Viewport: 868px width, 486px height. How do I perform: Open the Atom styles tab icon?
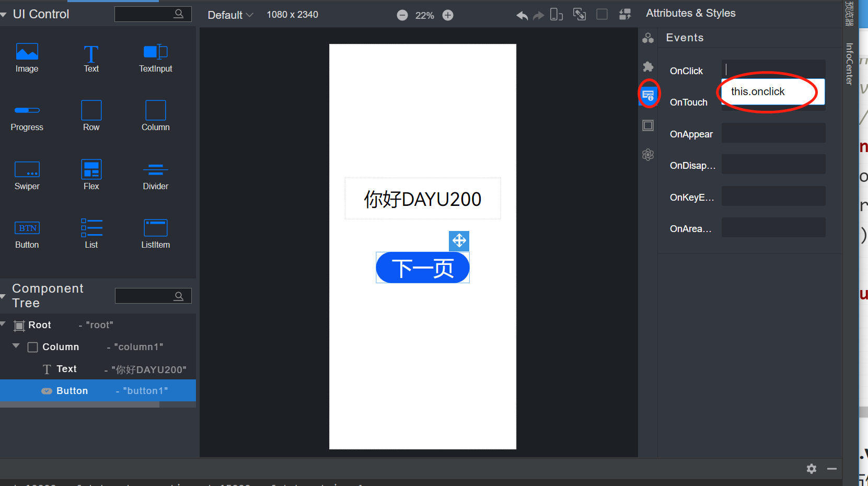point(648,155)
